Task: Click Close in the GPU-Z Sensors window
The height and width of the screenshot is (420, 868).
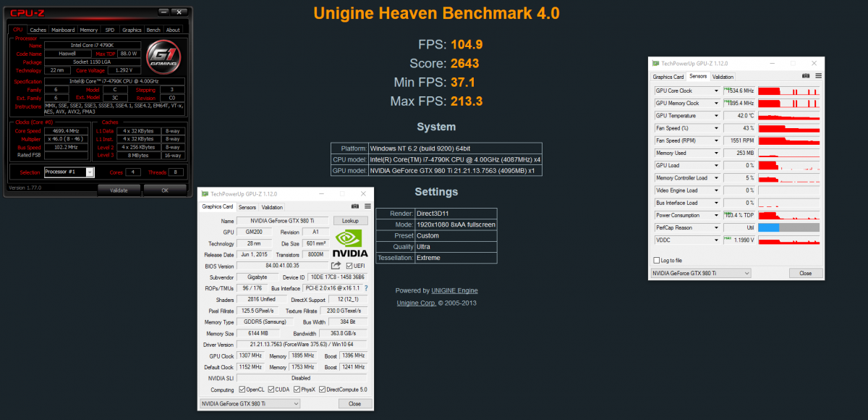Action: coord(805,273)
